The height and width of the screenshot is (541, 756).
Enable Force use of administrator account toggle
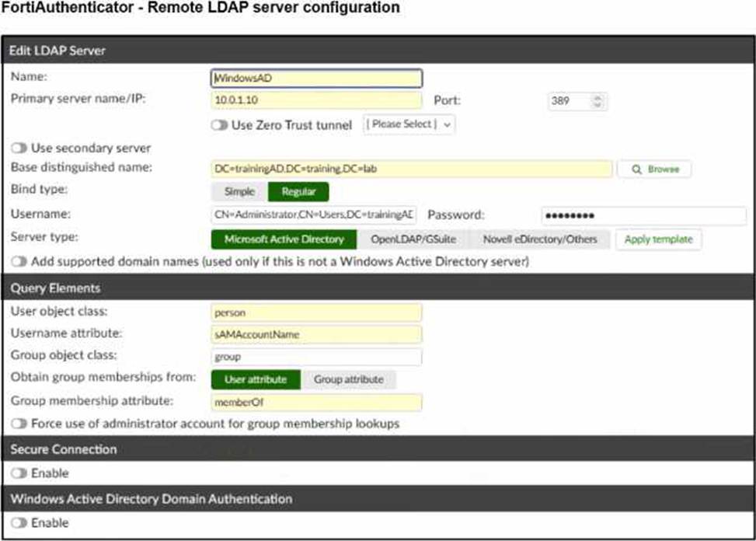[18, 424]
